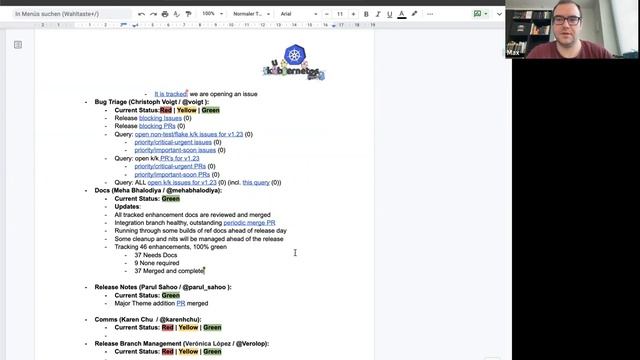Open the 100% zoom dropdown

pos(213,14)
